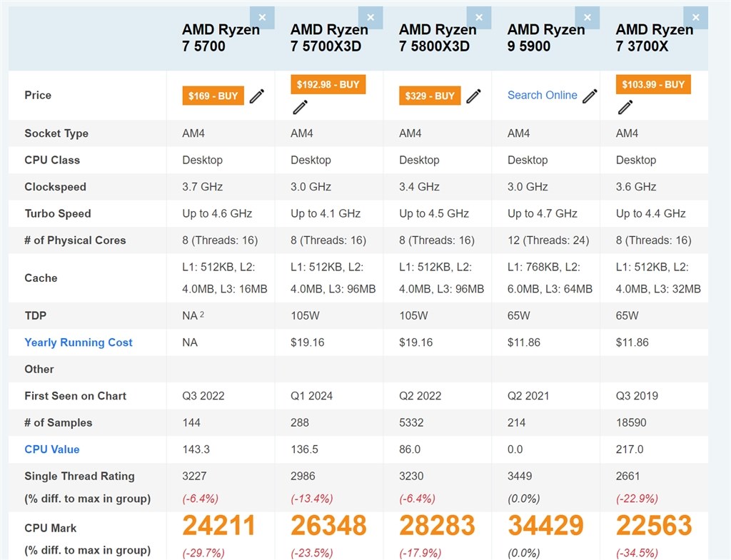Edit price pencil for Ryzen 9 5900
The image size is (731, 560).
coord(590,96)
